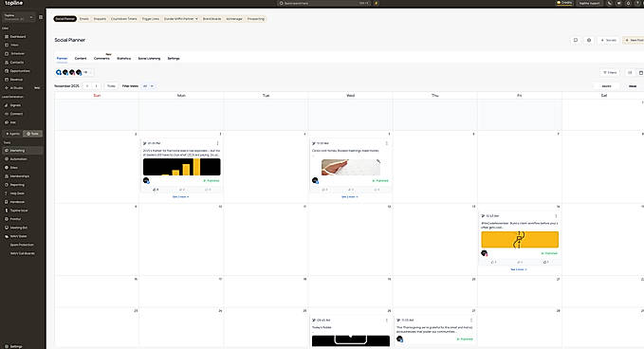
Task: Open the yellow bar chart post thumbnail
Action: tap(181, 167)
